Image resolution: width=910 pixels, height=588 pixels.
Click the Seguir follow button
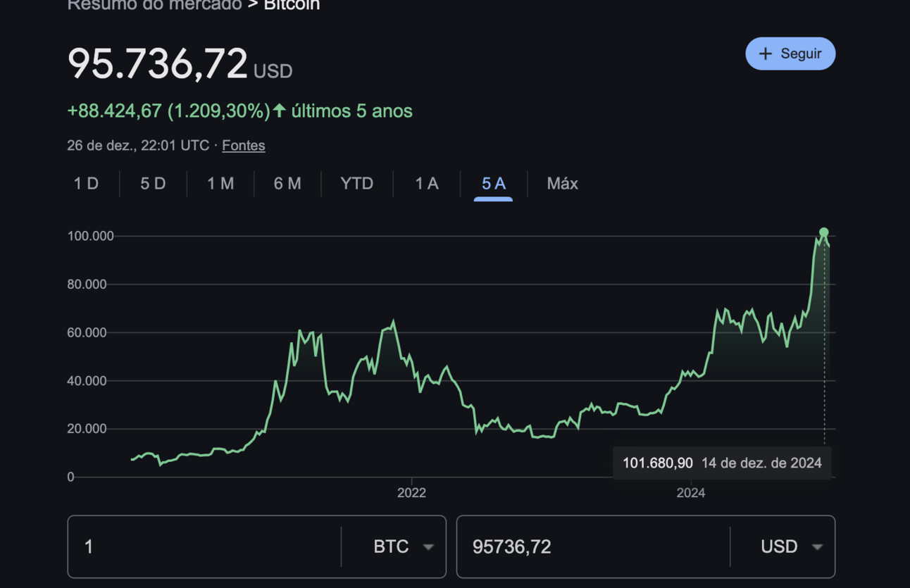point(790,54)
